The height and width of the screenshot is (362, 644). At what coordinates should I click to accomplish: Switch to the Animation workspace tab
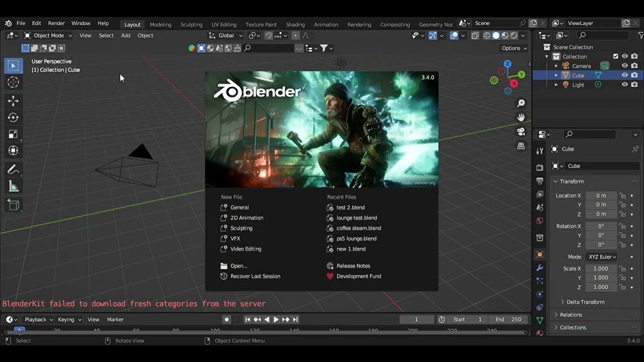click(x=326, y=24)
